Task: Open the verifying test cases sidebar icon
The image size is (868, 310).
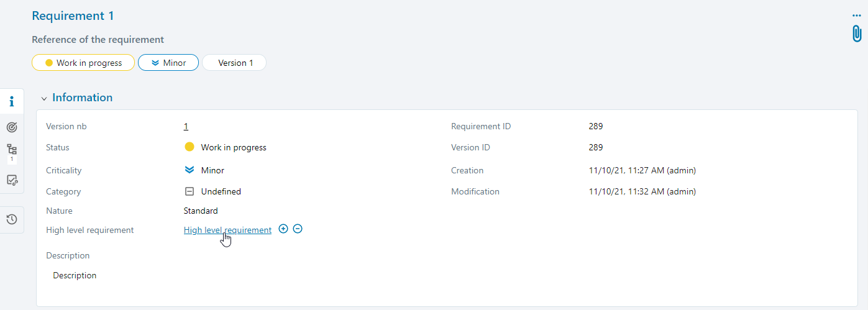Action: coord(12,180)
